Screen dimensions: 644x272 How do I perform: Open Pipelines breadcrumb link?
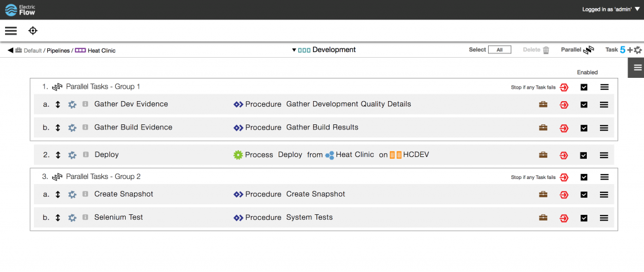pyautogui.click(x=58, y=51)
